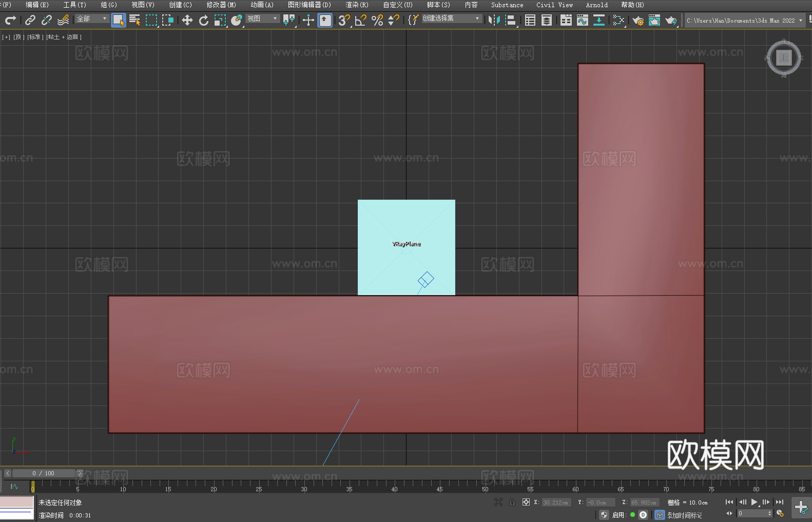Toggle Absolute/Offset transform mode icon
812x522 pixels.
tap(526, 502)
